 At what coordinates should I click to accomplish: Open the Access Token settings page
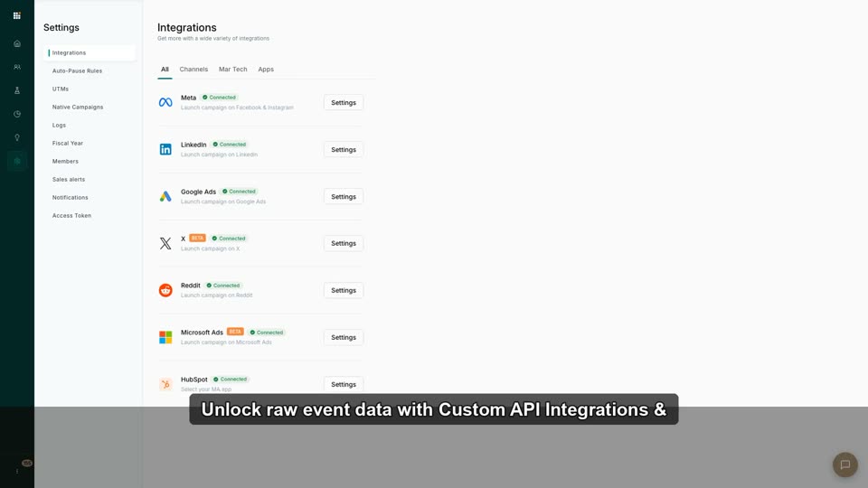coord(72,216)
